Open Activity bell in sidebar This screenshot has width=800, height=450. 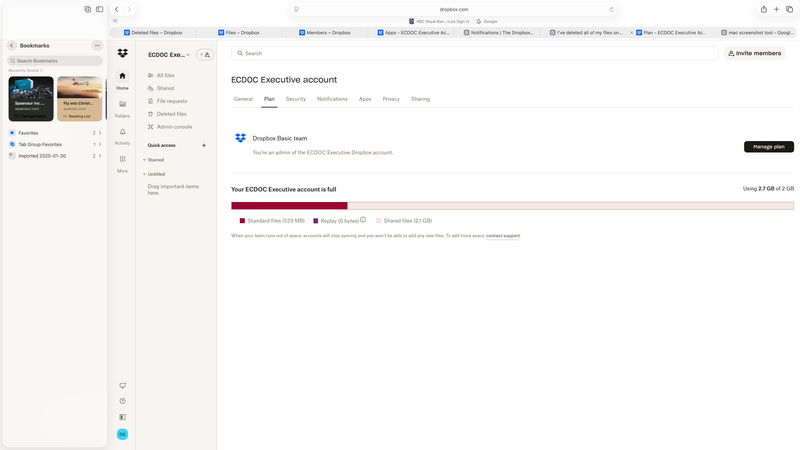(x=122, y=136)
